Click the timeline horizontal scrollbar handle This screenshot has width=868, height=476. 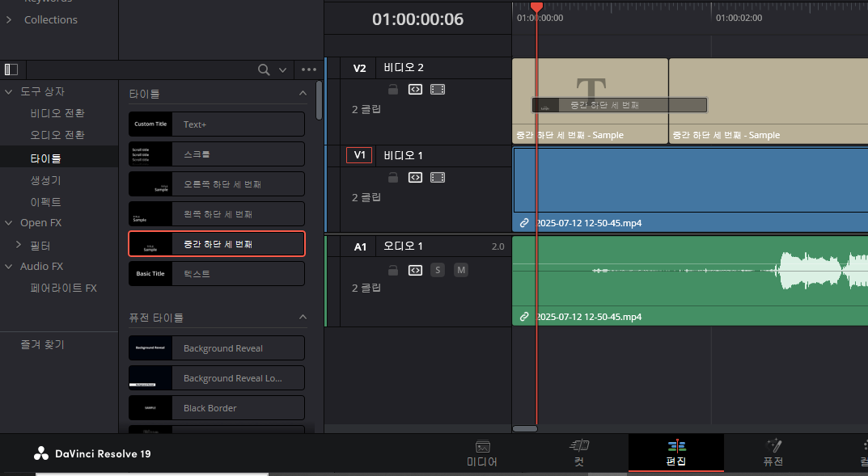(525, 428)
